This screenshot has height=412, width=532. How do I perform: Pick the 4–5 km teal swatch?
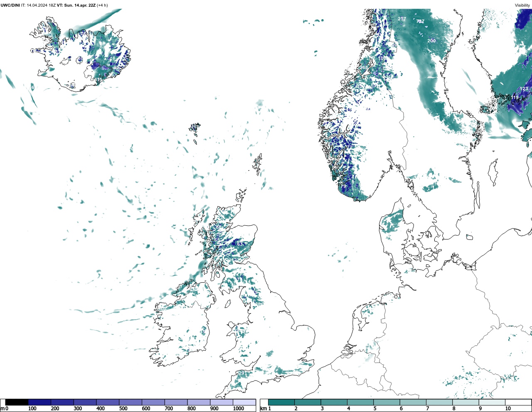click(360, 402)
